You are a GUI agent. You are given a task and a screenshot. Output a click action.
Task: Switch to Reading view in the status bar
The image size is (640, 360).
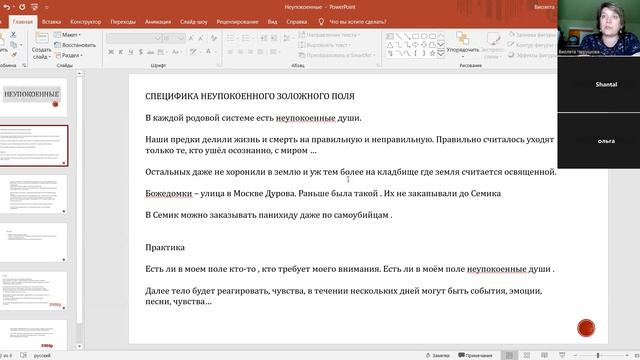point(544,356)
